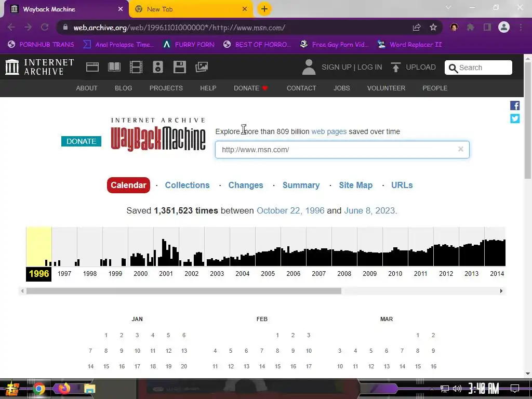Viewport: 532px width, 399px height.
Task: Click the teal DONATE button
Action: tap(81, 141)
